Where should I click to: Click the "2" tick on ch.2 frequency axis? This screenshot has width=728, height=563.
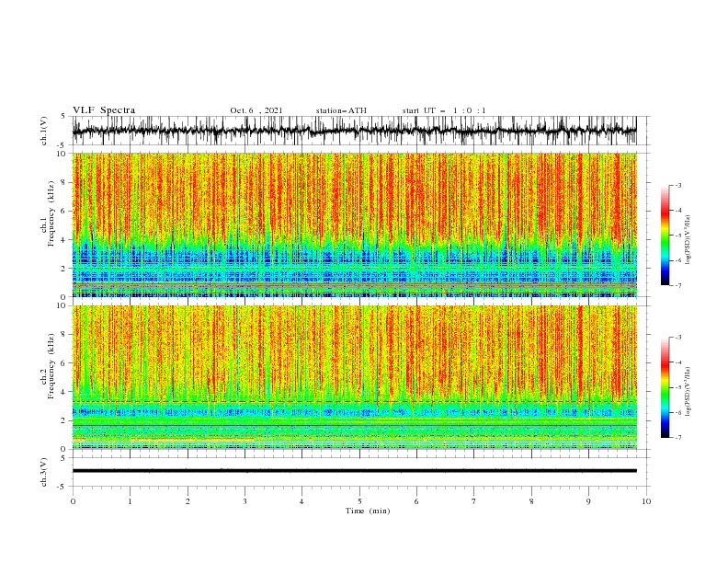pyautogui.click(x=63, y=420)
